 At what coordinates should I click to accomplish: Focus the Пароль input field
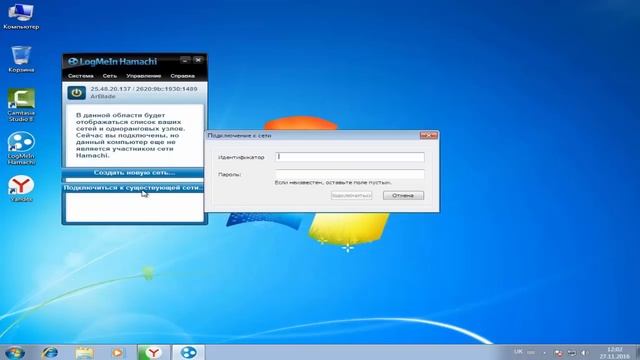(x=350, y=174)
